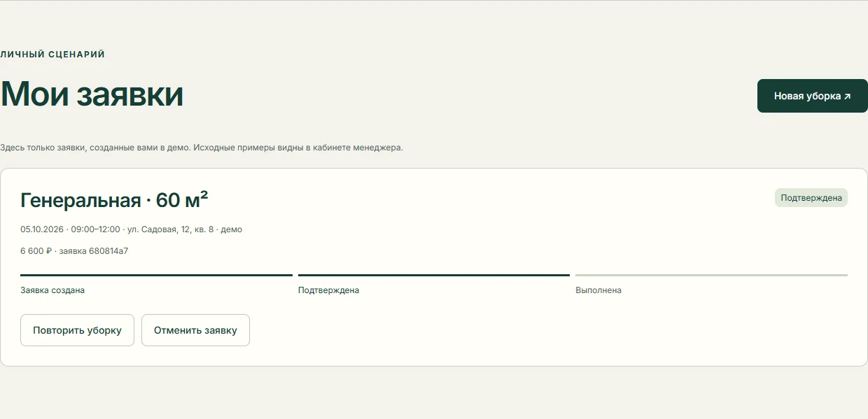Cancel the request with Отменить заявку
The height and width of the screenshot is (419, 868).
coord(195,330)
